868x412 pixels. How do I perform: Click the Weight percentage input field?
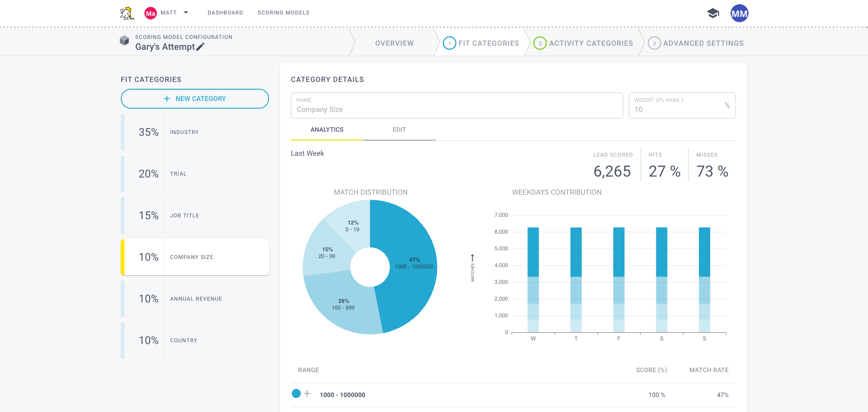pyautogui.click(x=677, y=109)
